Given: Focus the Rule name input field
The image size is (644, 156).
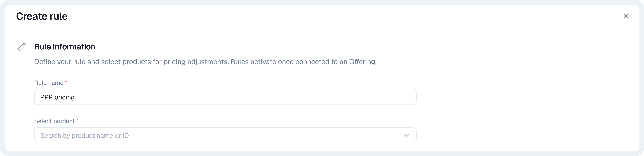Looking at the screenshot, I should [x=225, y=97].
